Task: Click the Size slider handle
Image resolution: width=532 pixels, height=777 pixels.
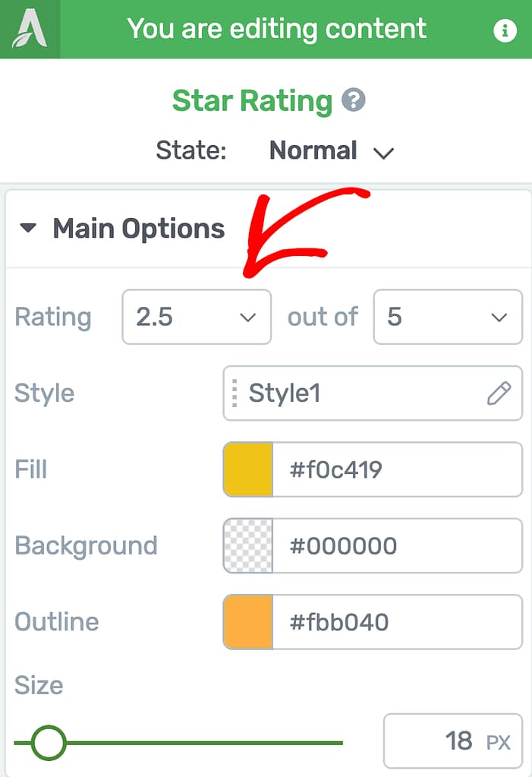Action: (x=49, y=742)
